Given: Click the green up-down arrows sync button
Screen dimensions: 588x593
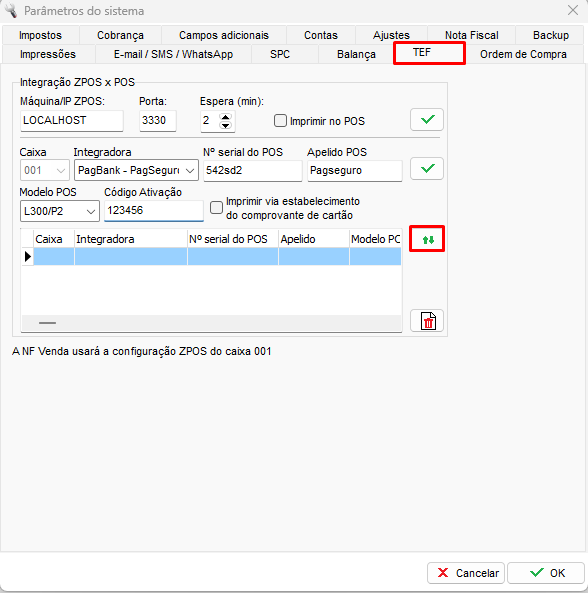Looking at the screenshot, I should [427, 239].
